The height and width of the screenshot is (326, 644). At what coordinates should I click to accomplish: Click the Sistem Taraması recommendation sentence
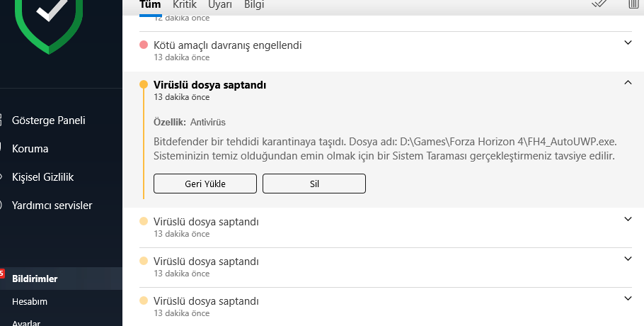point(384,156)
